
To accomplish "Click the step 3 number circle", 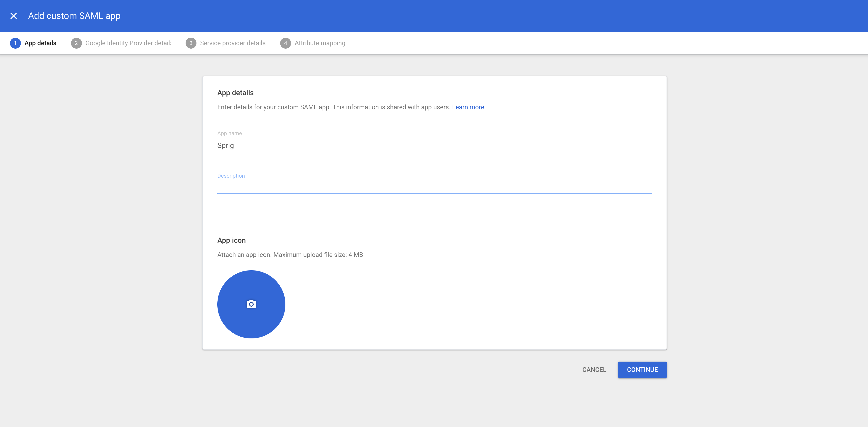I will tap(191, 43).
